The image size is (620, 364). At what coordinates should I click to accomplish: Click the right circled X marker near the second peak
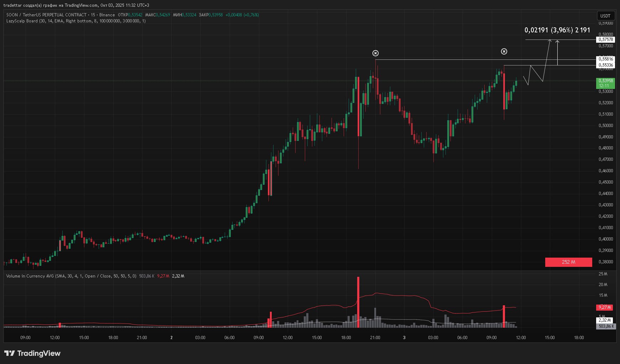[504, 52]
